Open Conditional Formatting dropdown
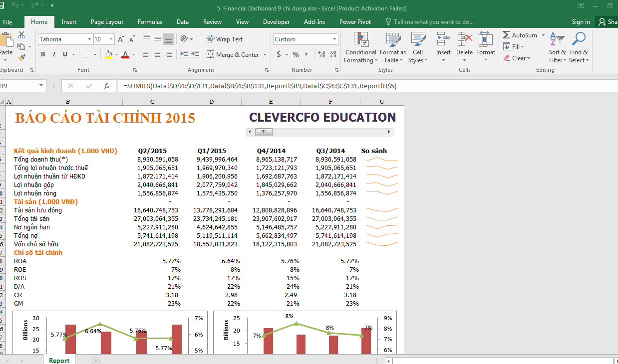The image size is (618, 364). click(360, 47)
